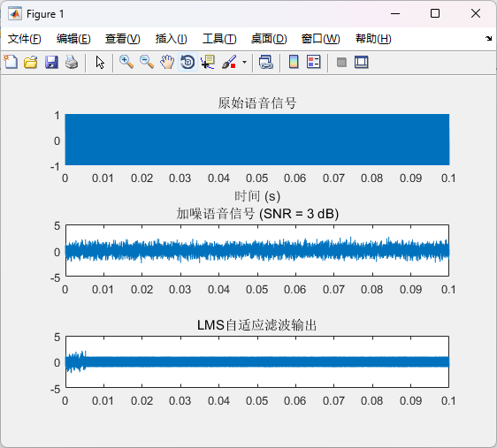Viewport: 497px width, 448px height.
Task: Click the New Figure icon
Action: 11,62
